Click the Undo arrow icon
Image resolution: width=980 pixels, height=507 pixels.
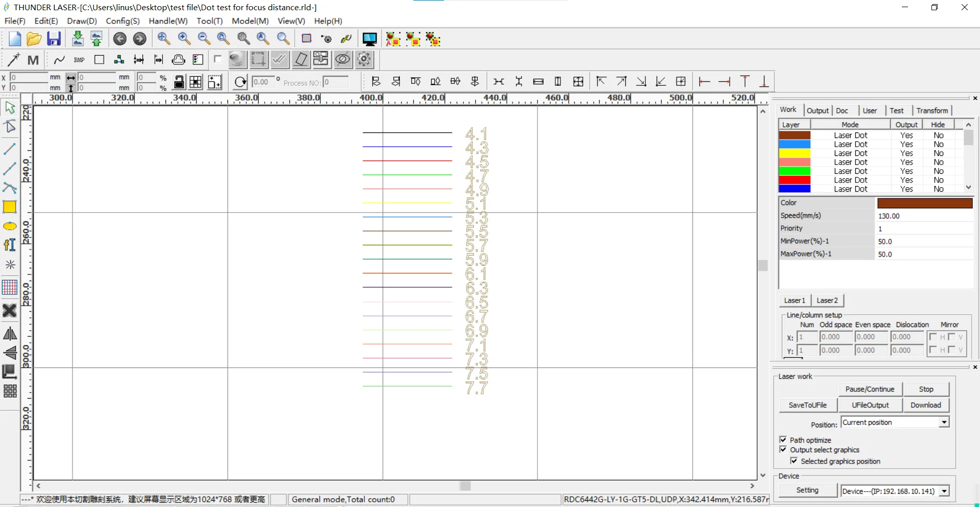[x=120, y=39]
